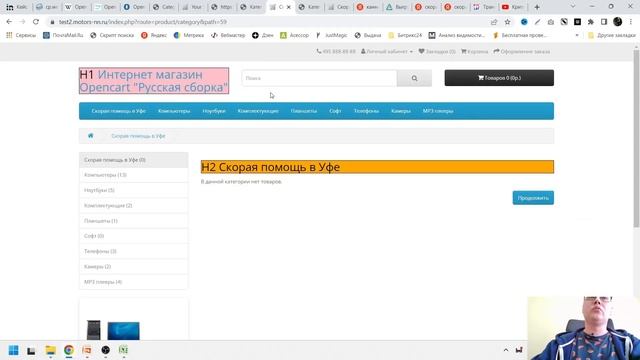Switch to the Wikipedia tab
Image resolution: width=640 pixels, height=360 pixels.
76,7
